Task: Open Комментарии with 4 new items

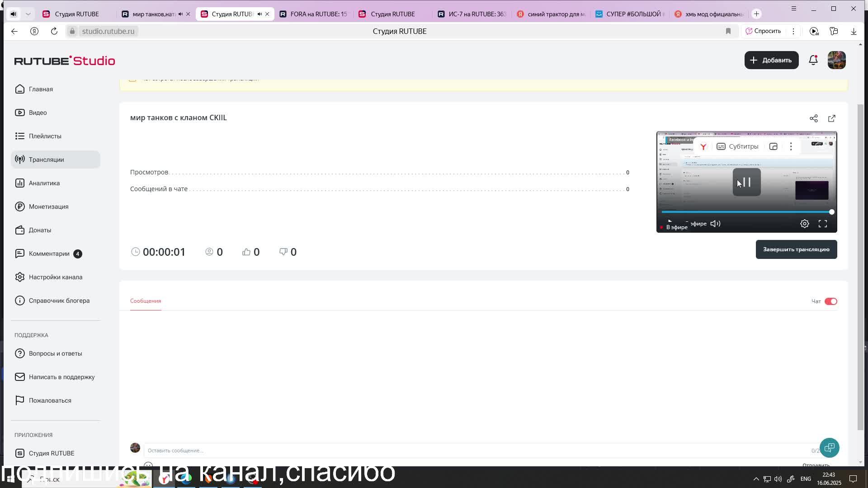Action: [55, 253]
